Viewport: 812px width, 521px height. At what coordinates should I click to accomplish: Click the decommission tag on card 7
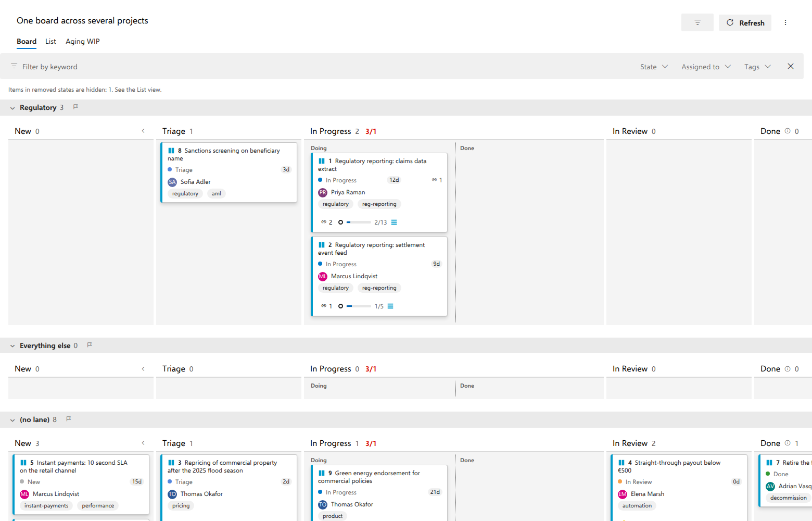pos(788,498)
